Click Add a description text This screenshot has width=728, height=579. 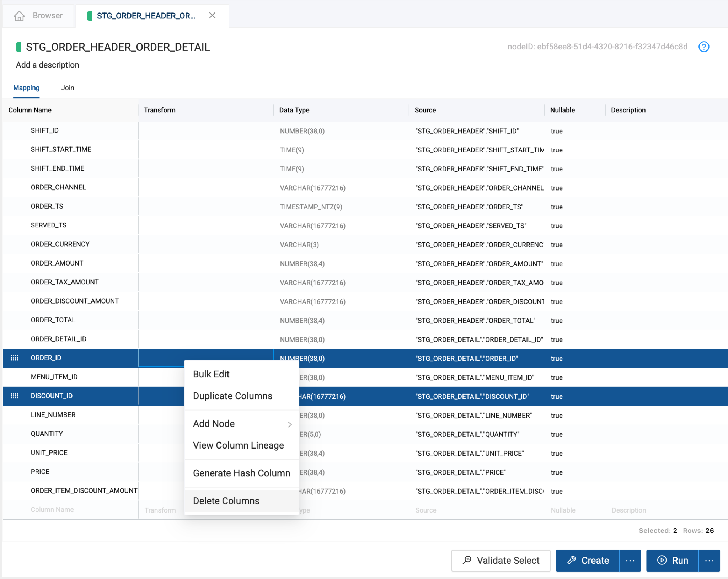47,65
